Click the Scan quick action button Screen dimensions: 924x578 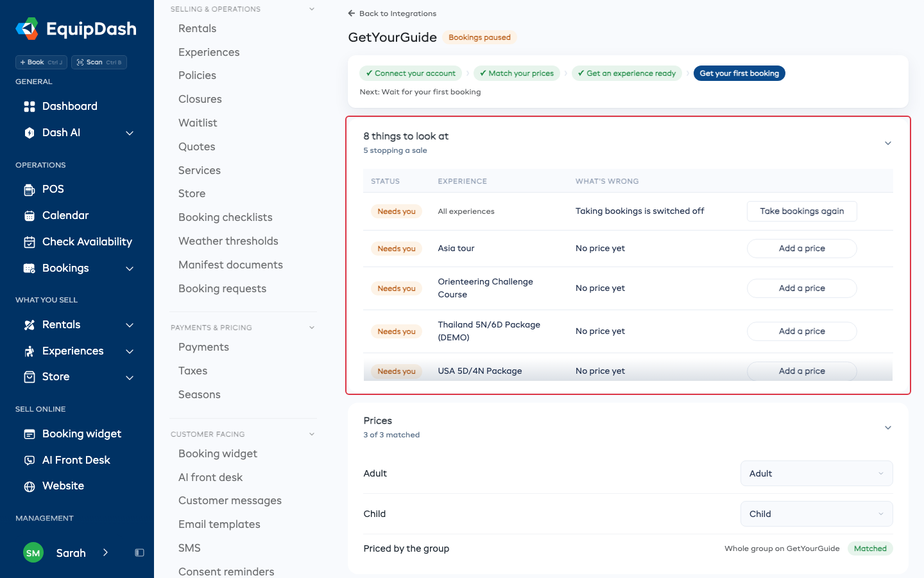99,62
